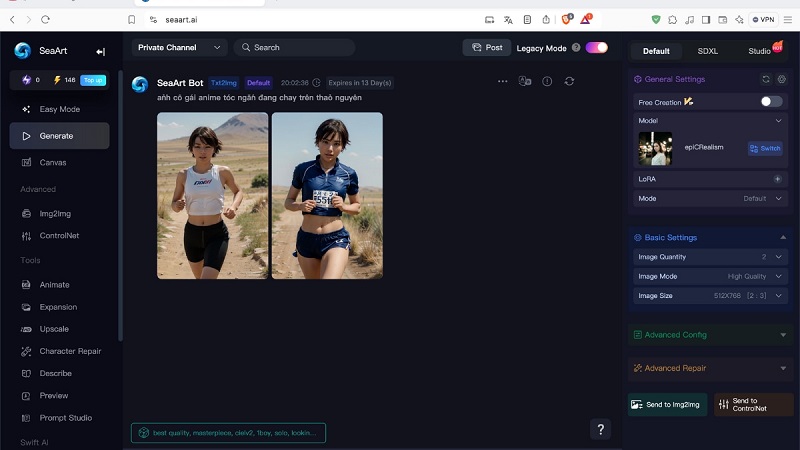Switch to the SDXL tab
The image size is (800, 450).
pos(707,51)
